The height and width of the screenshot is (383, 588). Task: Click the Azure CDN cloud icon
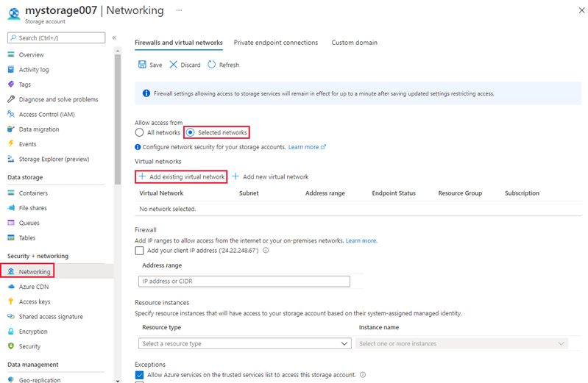(11, 286)
